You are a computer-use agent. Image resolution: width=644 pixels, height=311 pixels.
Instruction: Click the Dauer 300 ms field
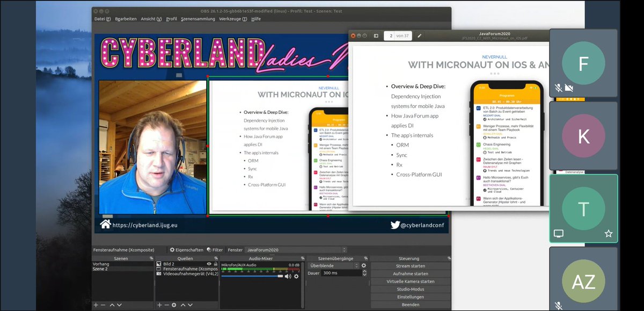tap(341, 273)
